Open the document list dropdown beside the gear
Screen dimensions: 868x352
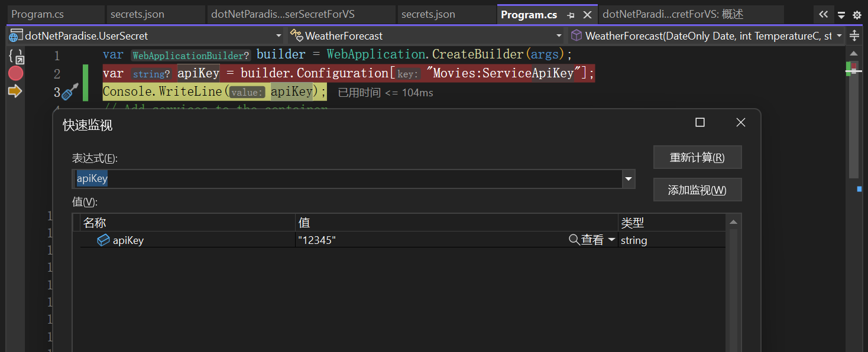click(841, 15)
